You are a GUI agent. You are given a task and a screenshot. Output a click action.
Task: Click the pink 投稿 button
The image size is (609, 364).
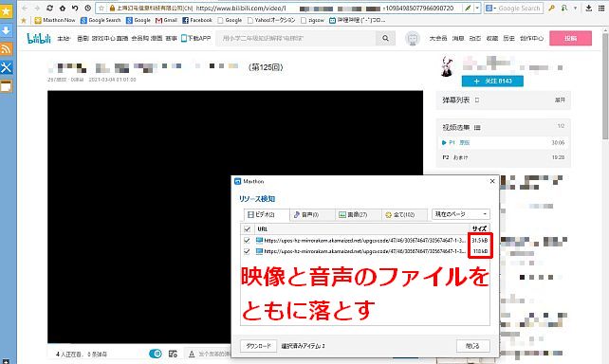(x=570, y=39)
